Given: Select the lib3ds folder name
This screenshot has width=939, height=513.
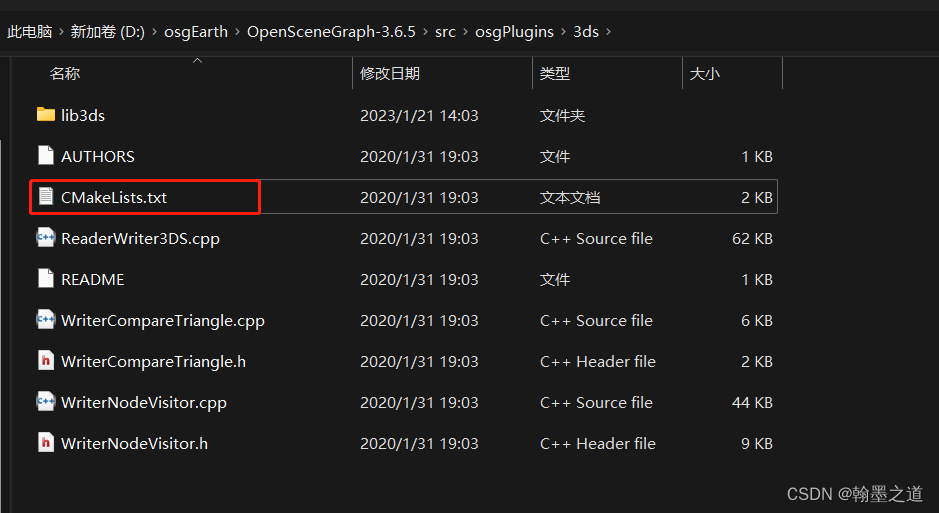Looking at the screenshot, I should click(83, 116).
